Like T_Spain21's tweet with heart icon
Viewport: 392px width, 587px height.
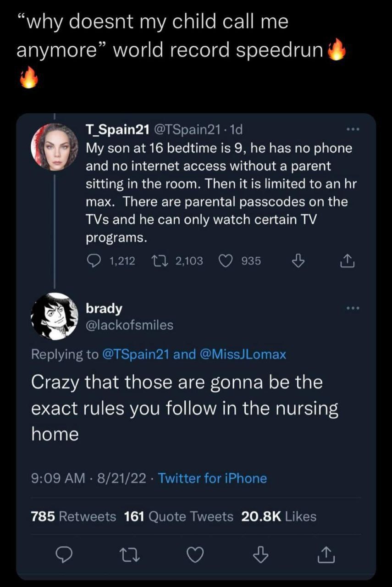click(x=226, y=261)
